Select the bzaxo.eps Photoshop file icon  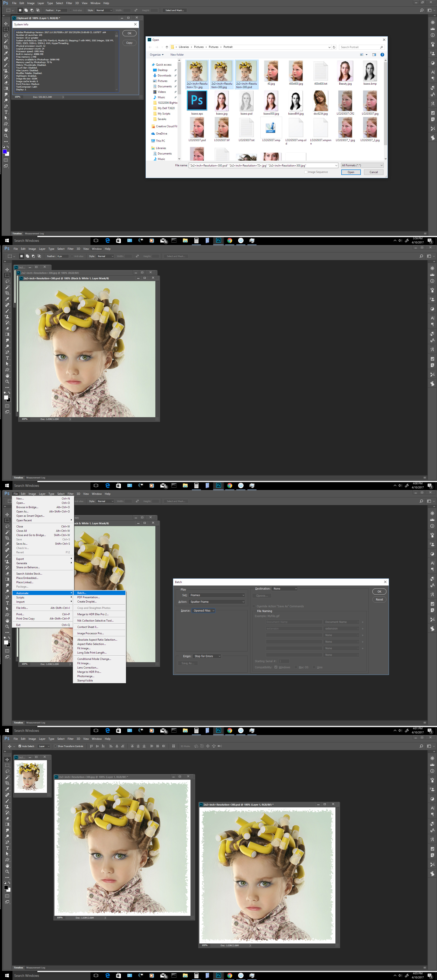[x=197, y=101]
